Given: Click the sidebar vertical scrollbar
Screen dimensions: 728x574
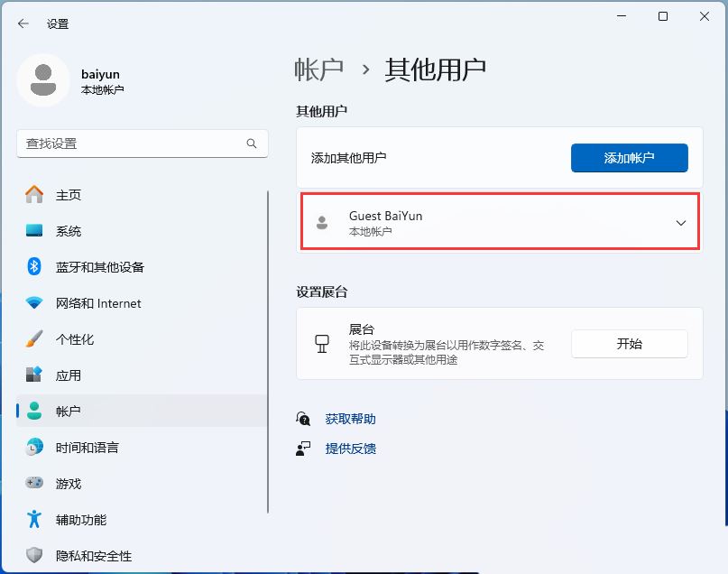Looking at the screenshot, I should click(268, 352).
